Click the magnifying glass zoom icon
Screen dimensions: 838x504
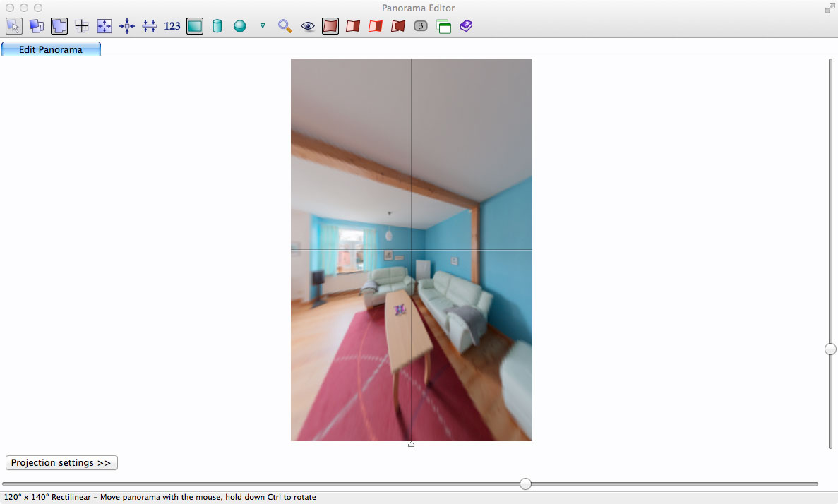pos(285,26)
